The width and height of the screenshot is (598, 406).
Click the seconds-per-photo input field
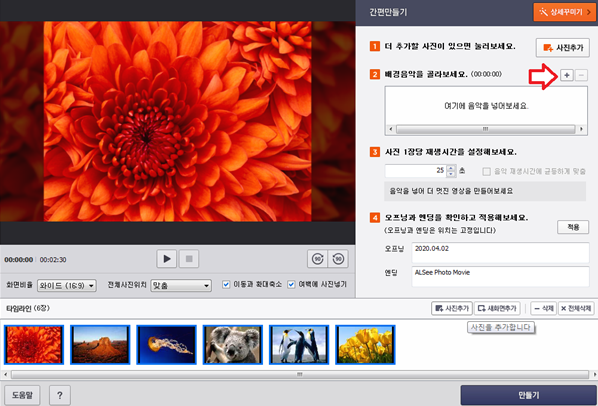[415, 170]
